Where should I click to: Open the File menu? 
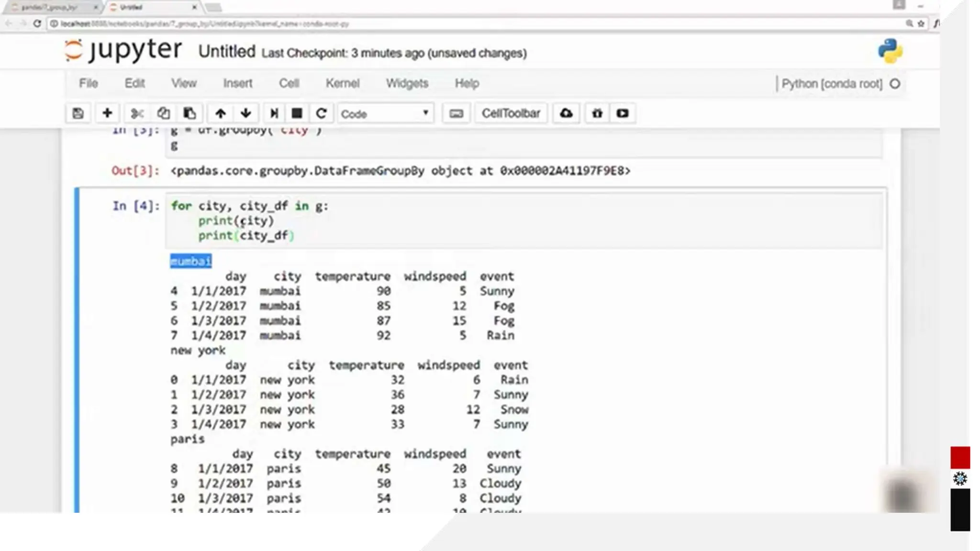tap(88, 83)
